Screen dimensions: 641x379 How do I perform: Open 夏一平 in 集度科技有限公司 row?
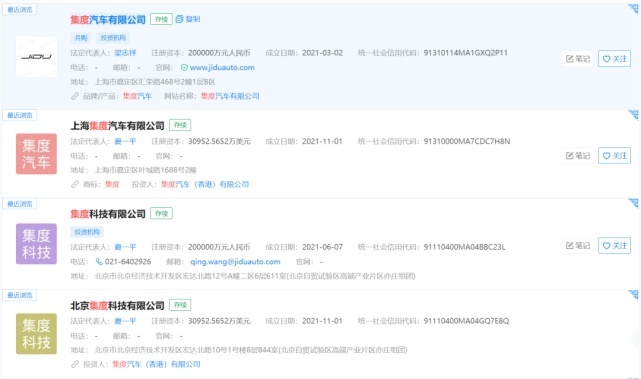[125, 247]
